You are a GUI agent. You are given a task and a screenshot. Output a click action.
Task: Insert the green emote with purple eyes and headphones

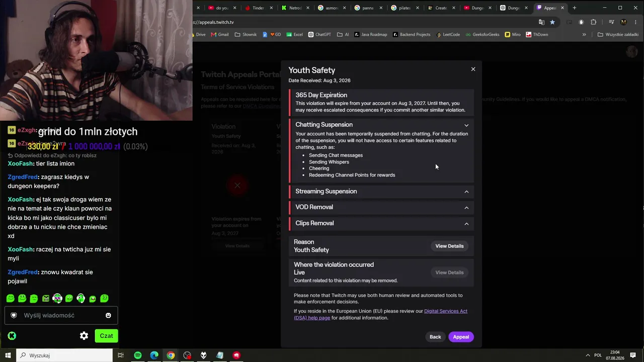(x=57, y=299)
